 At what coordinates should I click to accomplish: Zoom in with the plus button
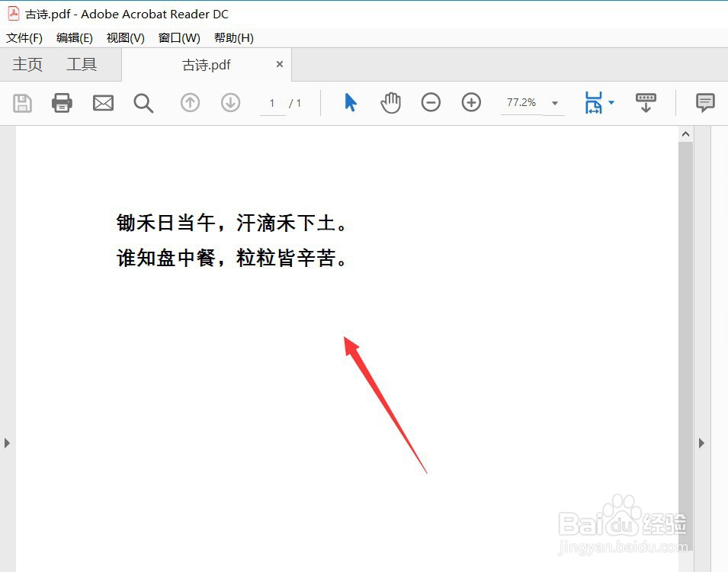click(x=471, y=102)
